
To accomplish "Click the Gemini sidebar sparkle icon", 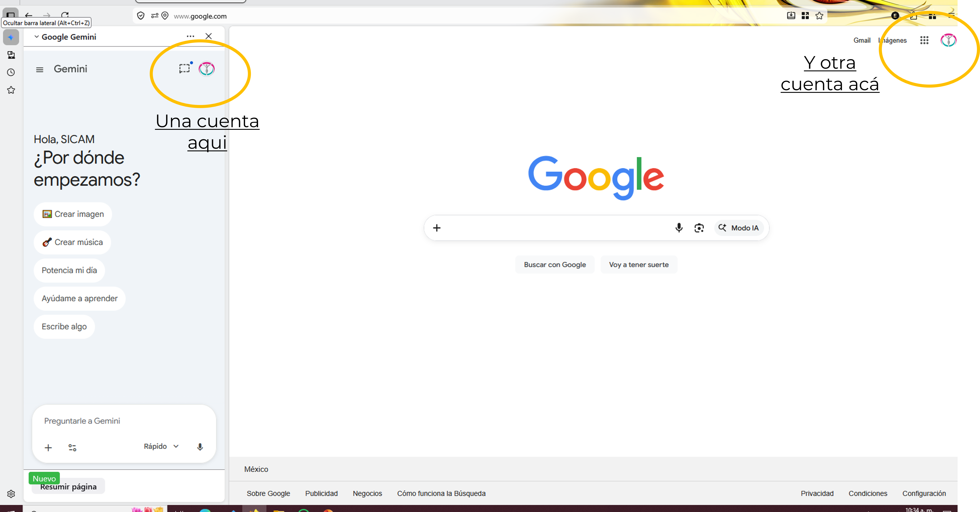I will [x=11, y=37].
